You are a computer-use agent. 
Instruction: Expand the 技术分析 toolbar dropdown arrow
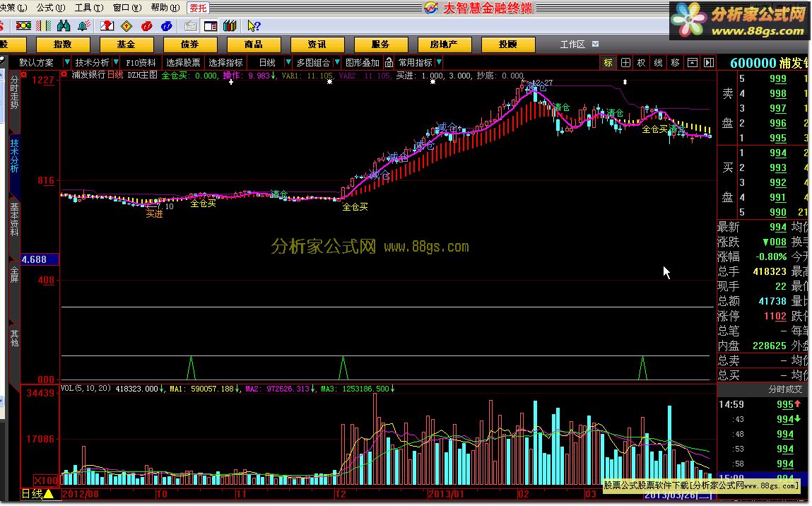coord(115,62)
